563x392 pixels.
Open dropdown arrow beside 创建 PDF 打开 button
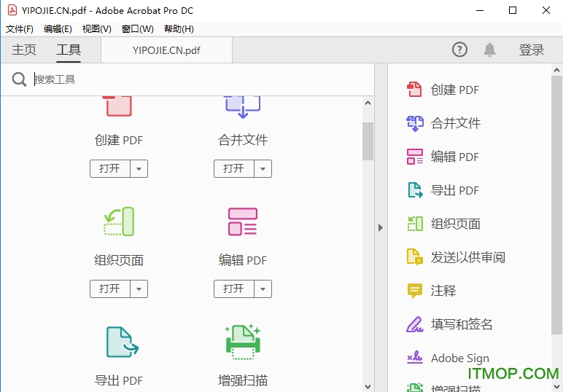click(139, 168)
